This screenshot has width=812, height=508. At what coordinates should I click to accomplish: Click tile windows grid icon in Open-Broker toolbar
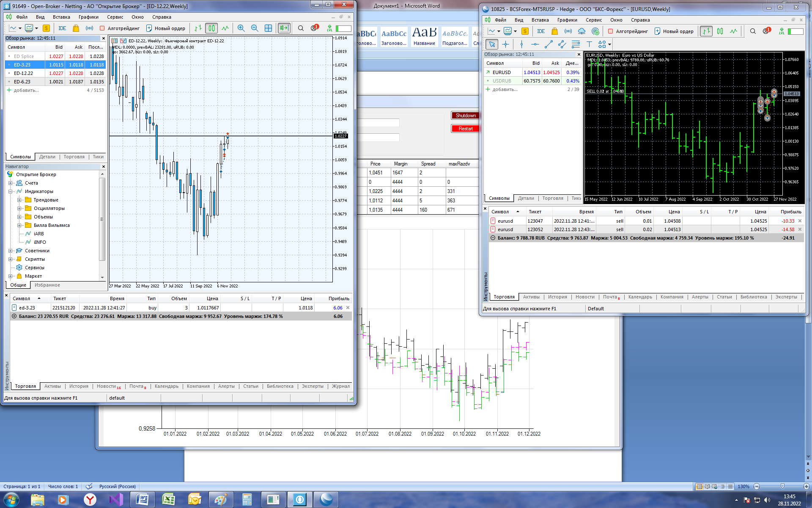tap(268, 28)
